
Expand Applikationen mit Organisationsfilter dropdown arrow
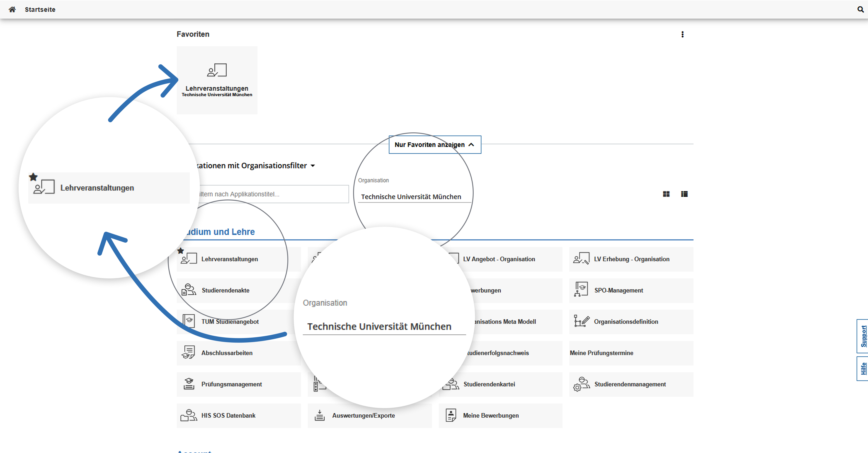click(x=313, y=166)
